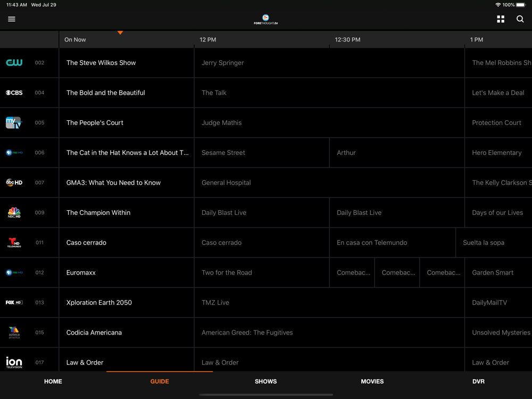Select the PBS logo on channel 006

coord(14,153)
